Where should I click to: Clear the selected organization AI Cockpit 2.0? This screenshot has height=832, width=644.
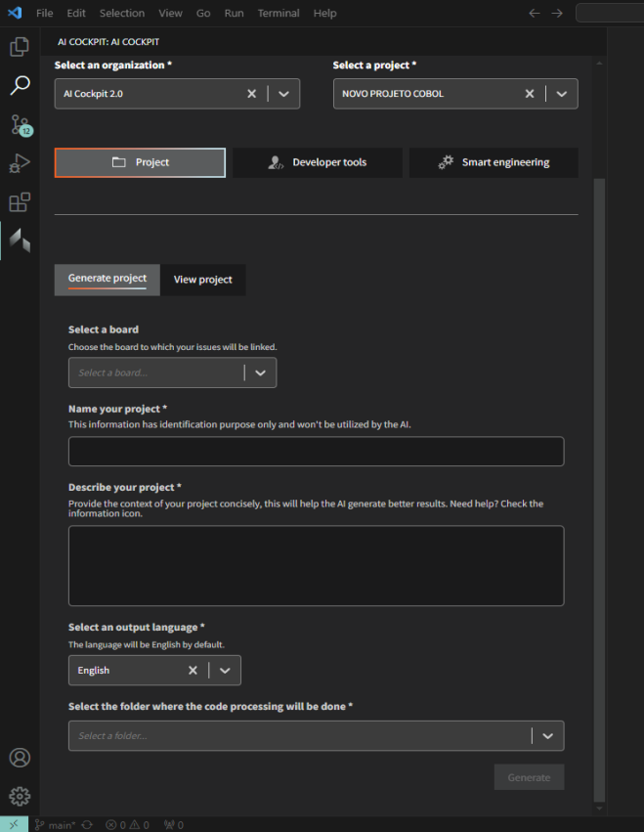coord(251,94)
